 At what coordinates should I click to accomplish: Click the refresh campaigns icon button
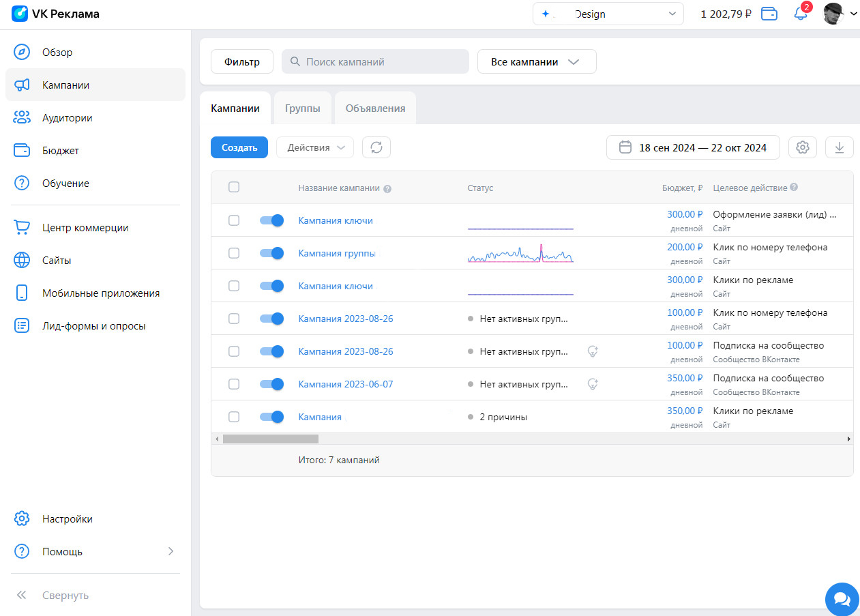376,147
